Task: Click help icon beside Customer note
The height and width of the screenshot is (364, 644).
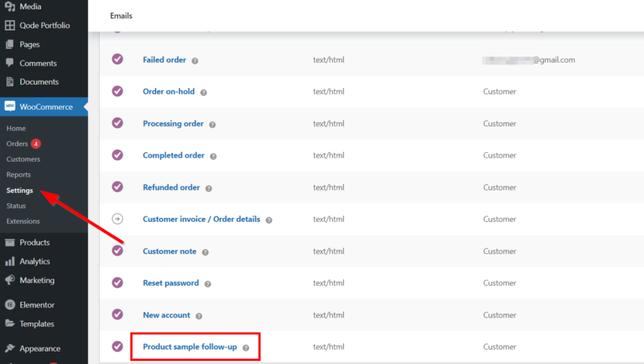Action: (205, 252)
